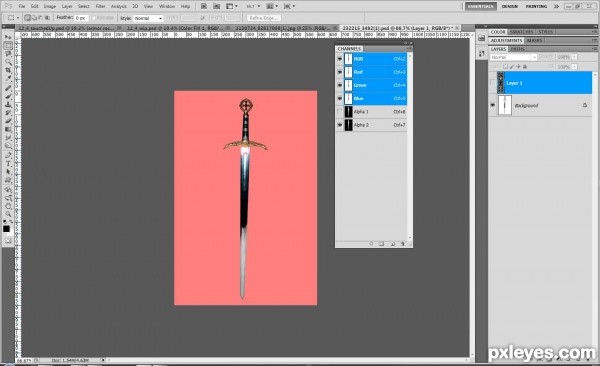Open the Window menu
600x366 pixels.
click(x=166, y=7)
